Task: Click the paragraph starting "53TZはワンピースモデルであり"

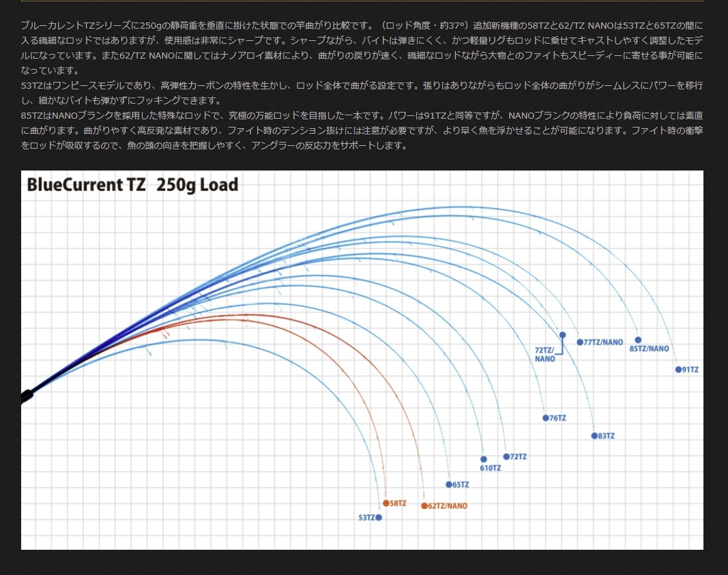Action: tap(362, 93)
